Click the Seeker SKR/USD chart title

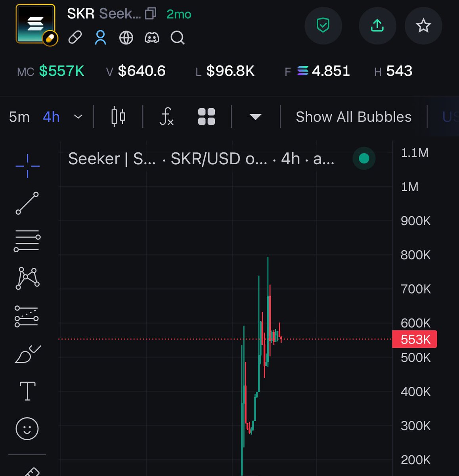click(201, 159)
